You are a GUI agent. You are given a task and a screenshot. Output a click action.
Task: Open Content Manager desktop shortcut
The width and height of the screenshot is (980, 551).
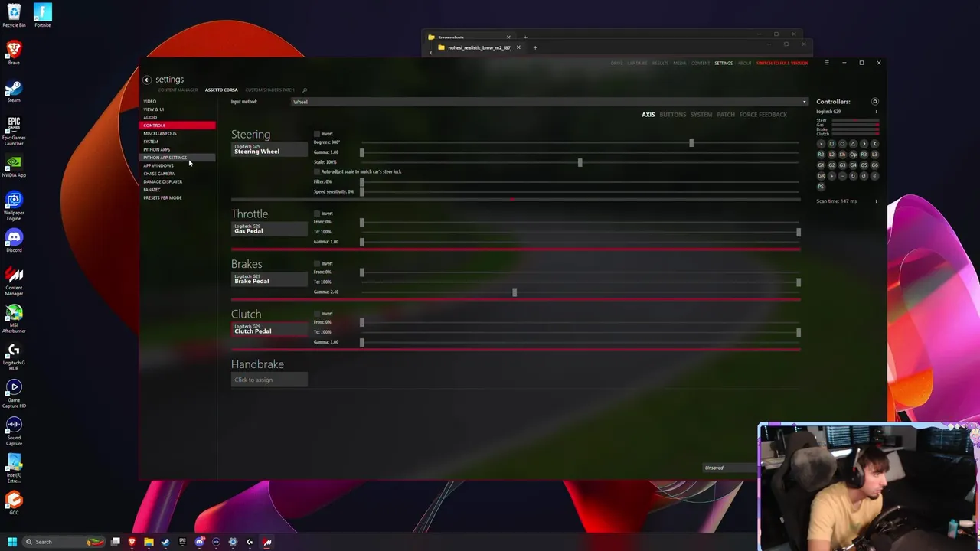coord(14,280)
